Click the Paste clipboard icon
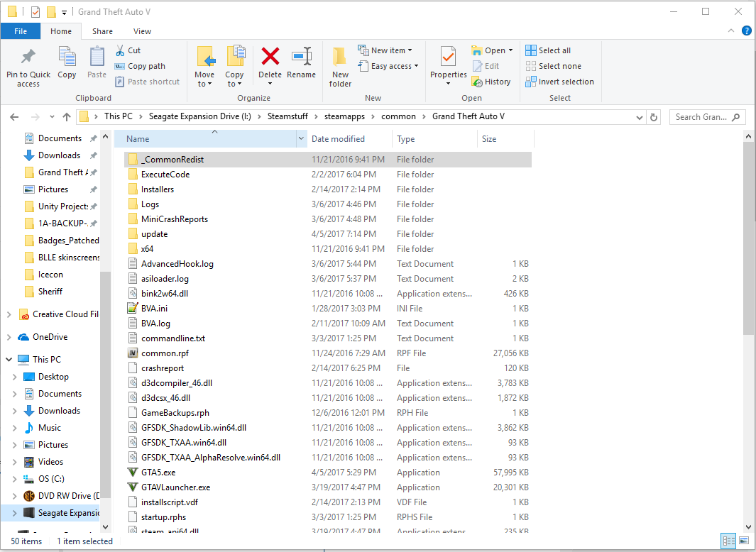This screenshot has height=552, width=756. pos(97,57)
